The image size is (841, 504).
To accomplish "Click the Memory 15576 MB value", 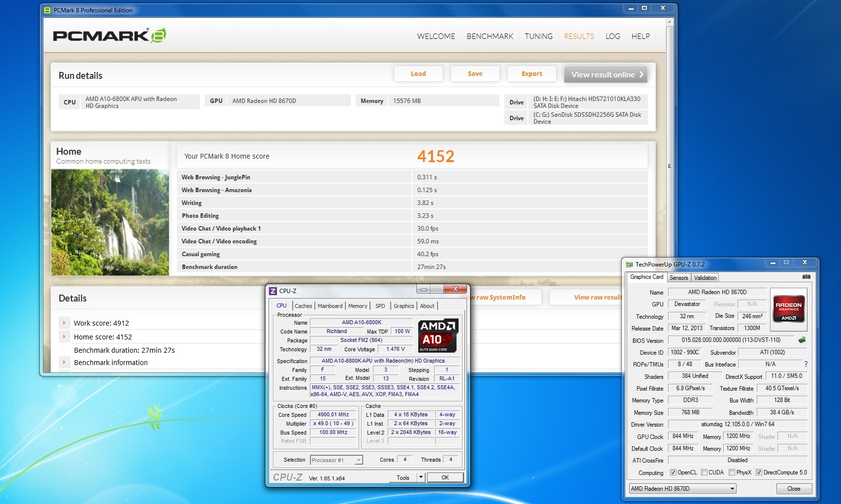I will point(443,101).
